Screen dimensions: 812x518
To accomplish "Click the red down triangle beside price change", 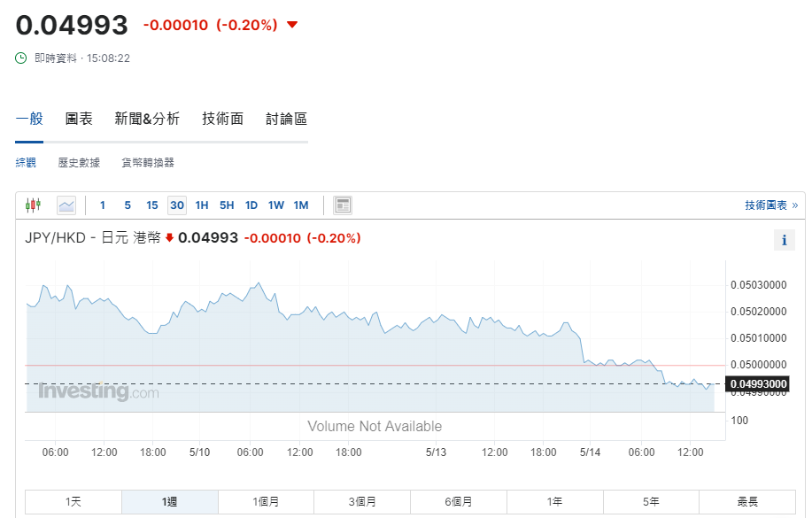I will pyautogui.click(x=292, y=25).
